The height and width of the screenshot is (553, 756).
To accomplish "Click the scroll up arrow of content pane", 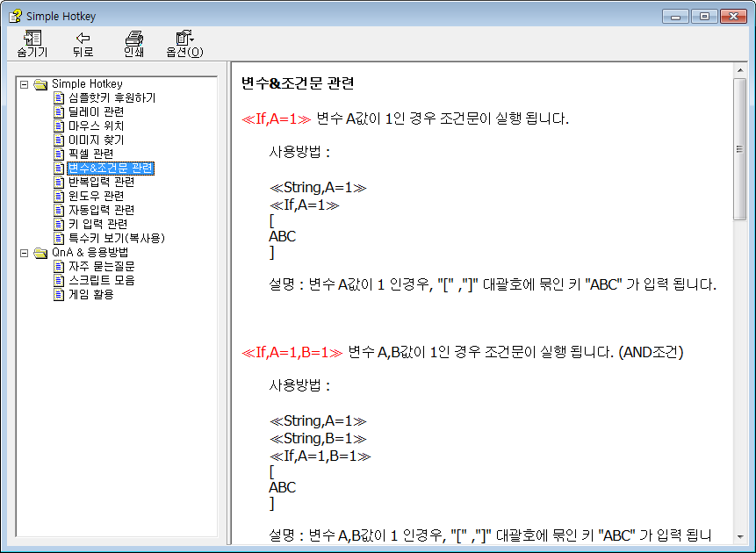I will click(x=740, y=70).
